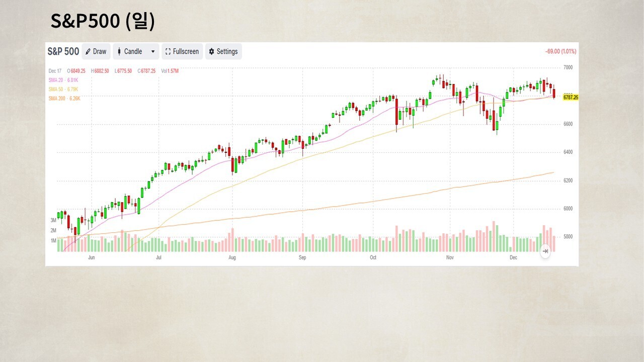Click the Oct label on time axis

[373, 258]
